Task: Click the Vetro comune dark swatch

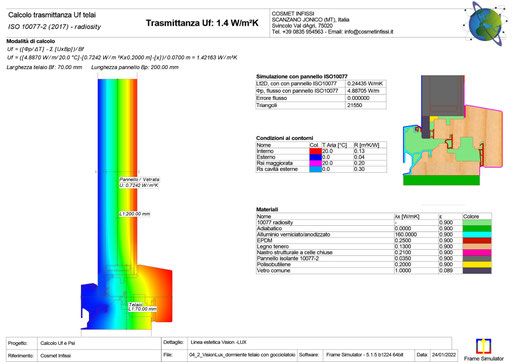Action: (477, 270)
